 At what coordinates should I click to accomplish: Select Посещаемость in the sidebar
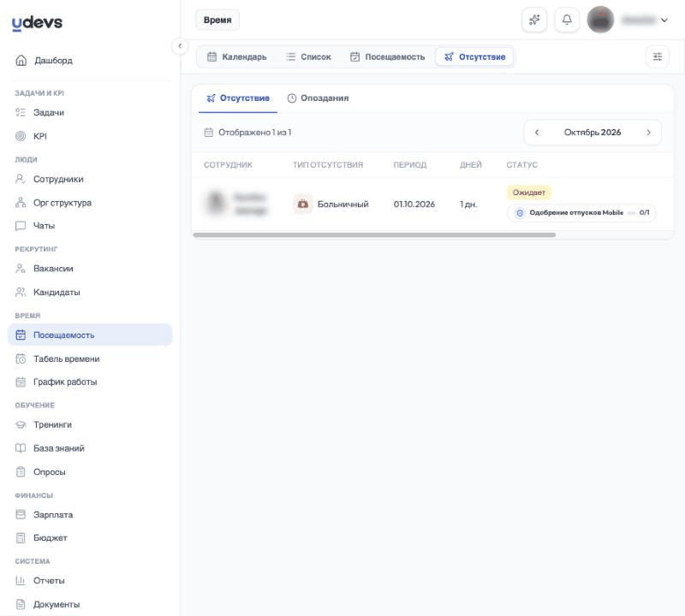pyautogui.click(x=90, y=335)
